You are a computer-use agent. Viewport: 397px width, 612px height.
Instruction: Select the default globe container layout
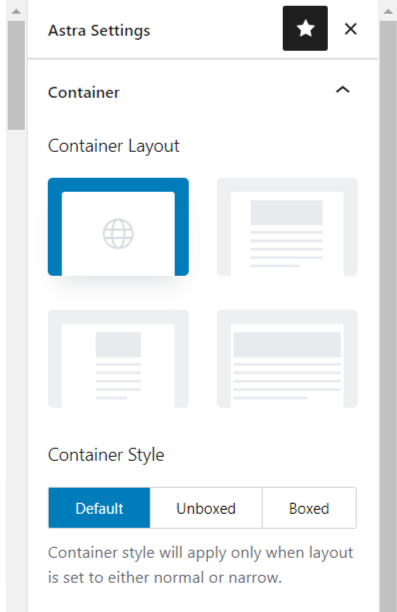tap(118, 227)
